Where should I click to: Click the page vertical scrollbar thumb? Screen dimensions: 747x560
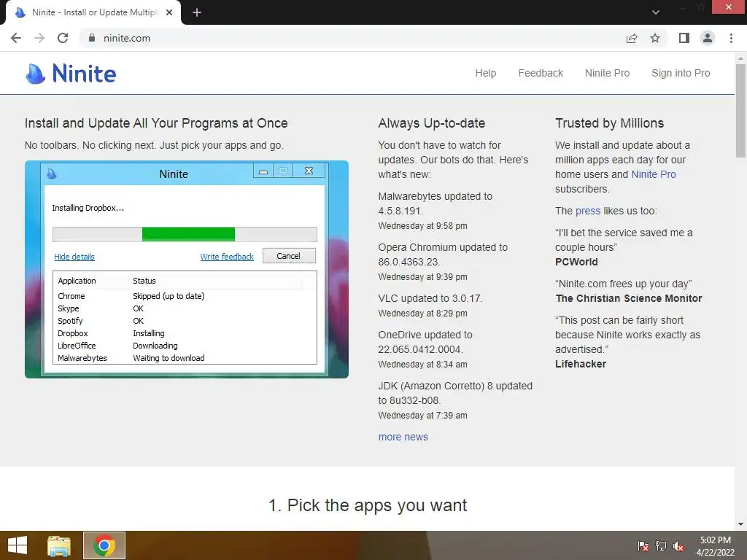(740, 111)
